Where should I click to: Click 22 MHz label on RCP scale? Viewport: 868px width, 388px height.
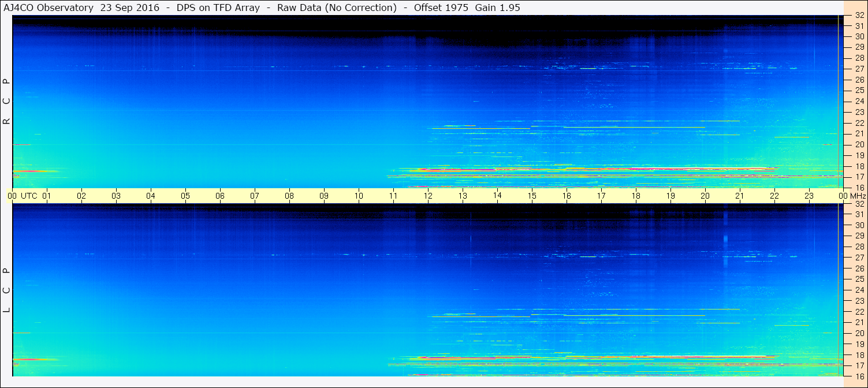coord(859,123)
